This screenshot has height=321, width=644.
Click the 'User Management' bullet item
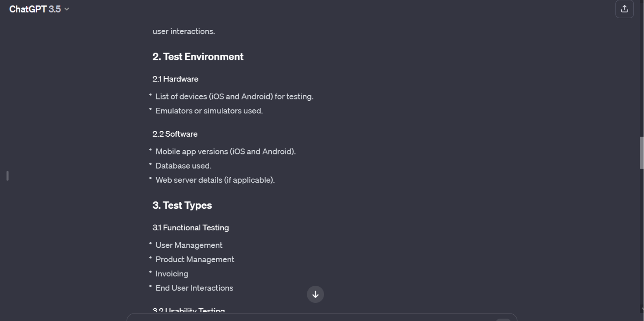pos(189,245)
